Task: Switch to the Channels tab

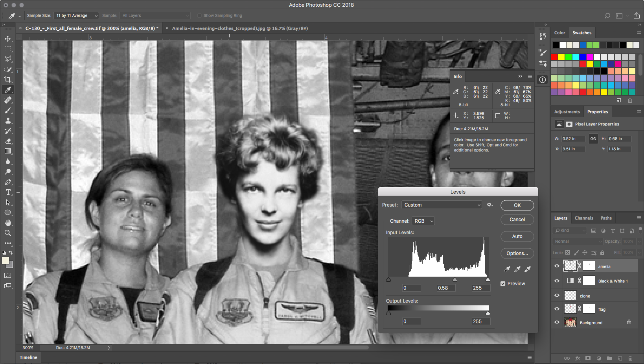Action: [583, 218]
